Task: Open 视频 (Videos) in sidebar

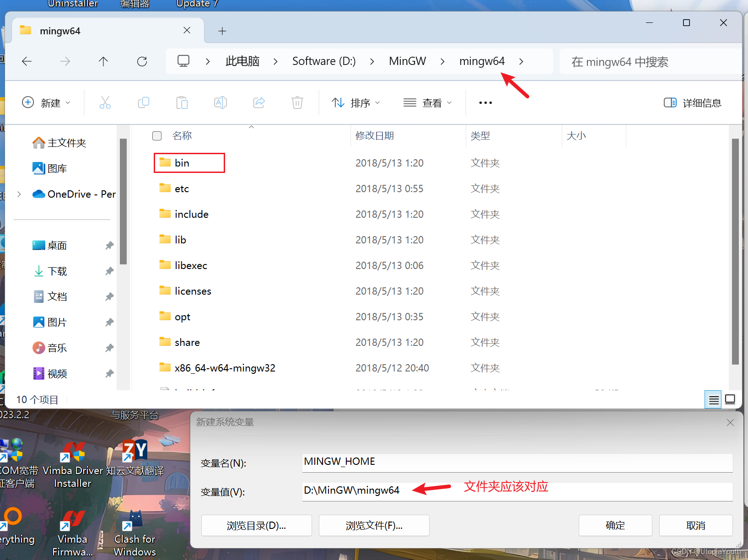Action: [50, 374]
